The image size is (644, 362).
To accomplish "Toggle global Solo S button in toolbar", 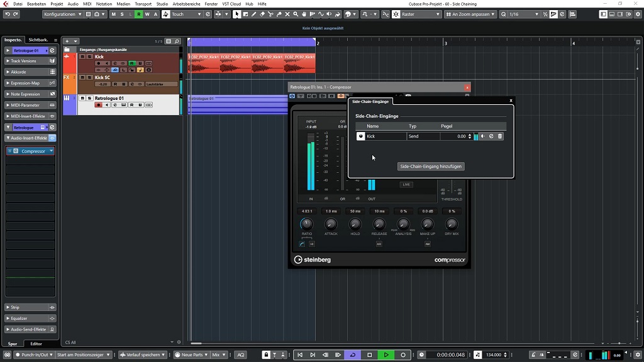I will (x=122, y=14).
